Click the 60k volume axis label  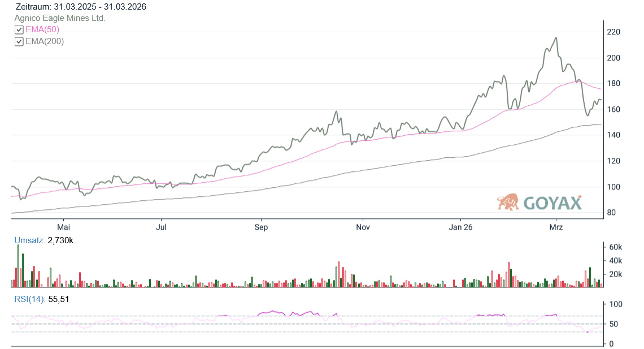614,247
